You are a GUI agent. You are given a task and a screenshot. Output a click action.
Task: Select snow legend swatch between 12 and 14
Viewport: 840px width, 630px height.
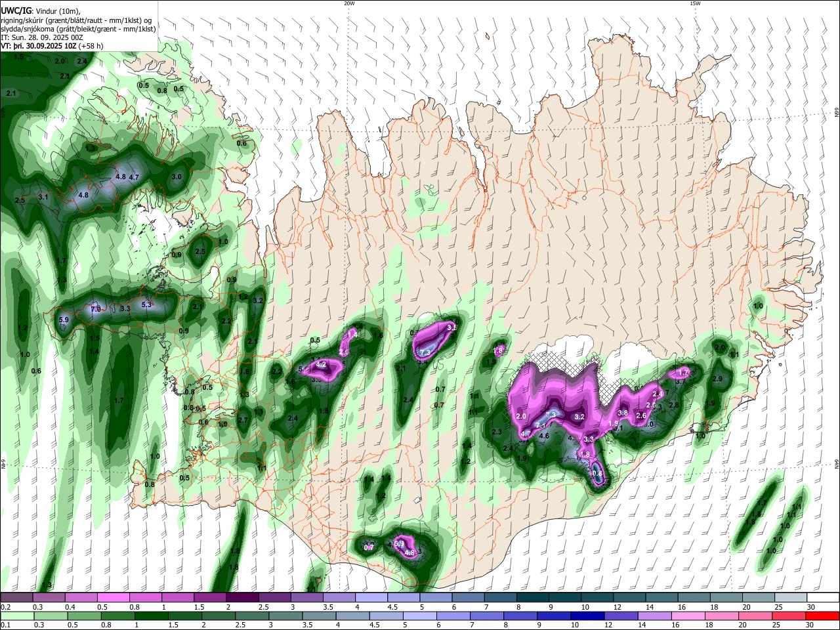click(x=629, y=597)
